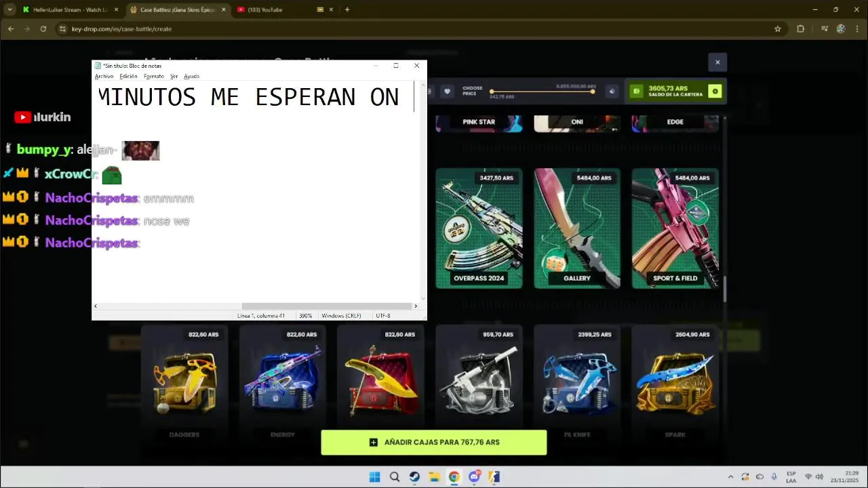Open Discord from the taskbar
868x488 pixels.
point(474,477)
